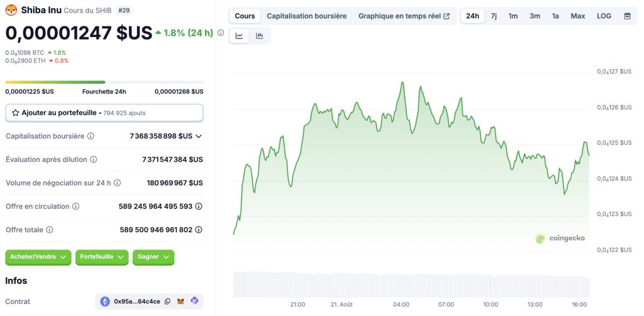Click the MetaMask fox icon
Viewport: 644px width, 316px height.
181,302
